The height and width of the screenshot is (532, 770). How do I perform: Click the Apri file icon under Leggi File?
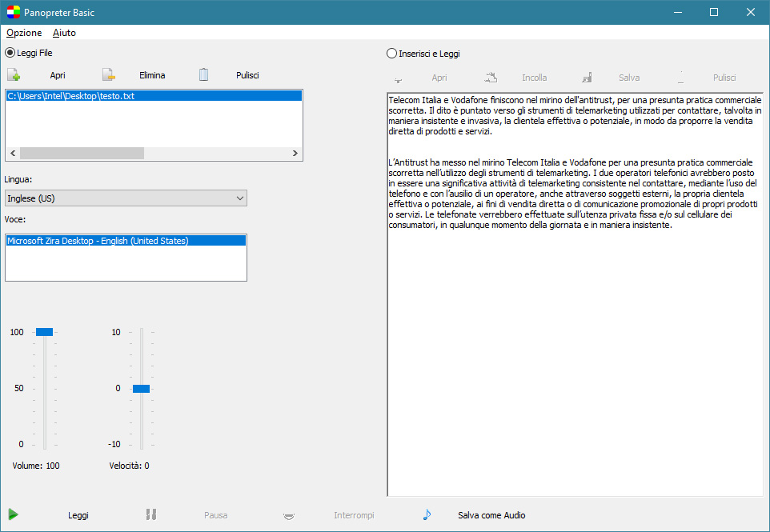pos(14,75)
